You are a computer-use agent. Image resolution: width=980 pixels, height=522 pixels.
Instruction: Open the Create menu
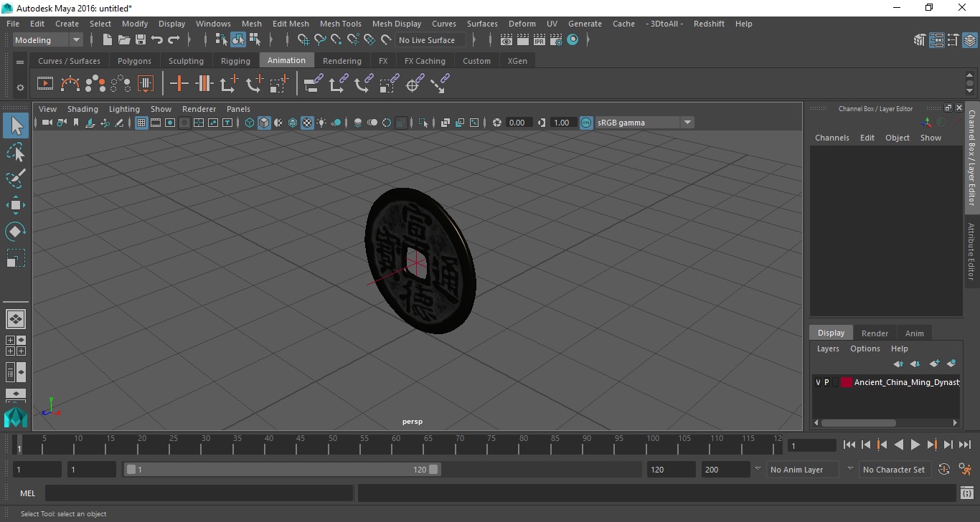[x=67, y=24]
